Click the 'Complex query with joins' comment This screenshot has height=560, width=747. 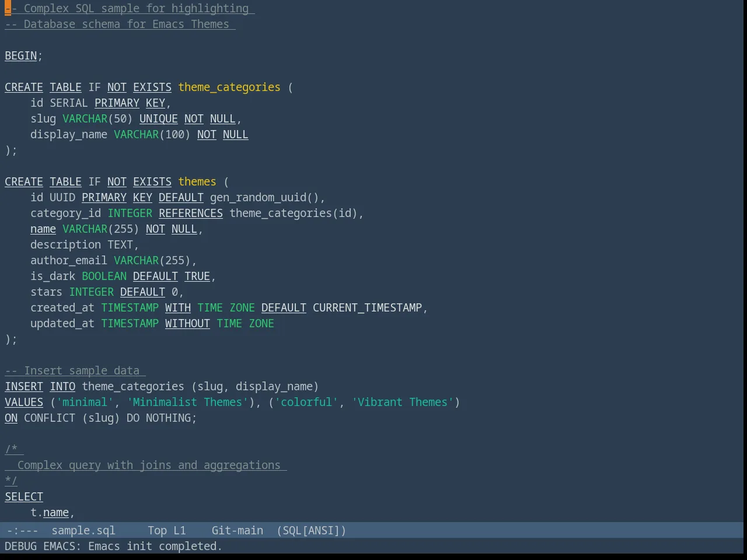pos(146,466)
